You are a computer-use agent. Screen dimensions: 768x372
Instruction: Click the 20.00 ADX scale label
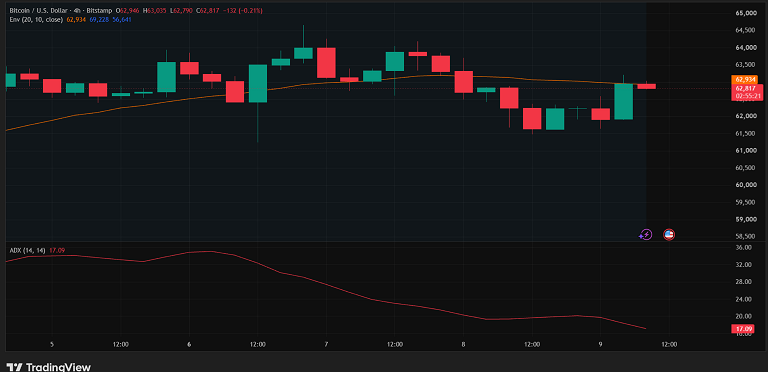coord(744,316)
